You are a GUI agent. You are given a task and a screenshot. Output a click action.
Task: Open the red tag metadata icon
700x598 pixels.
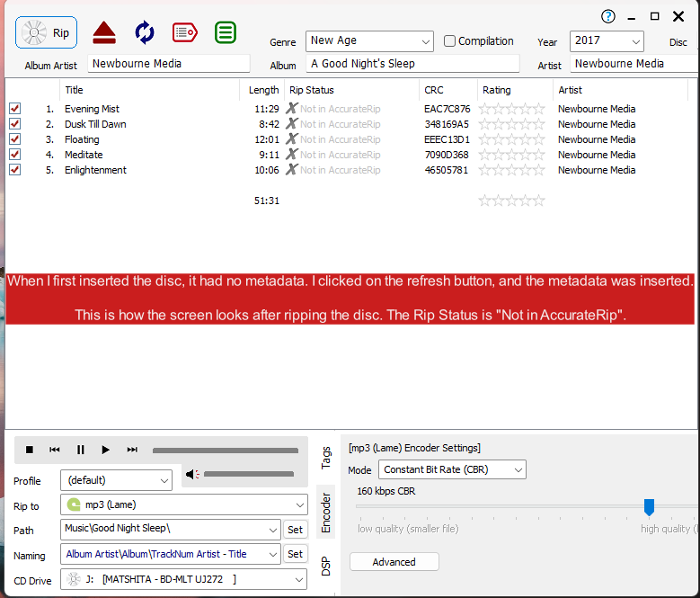[185, 33]
